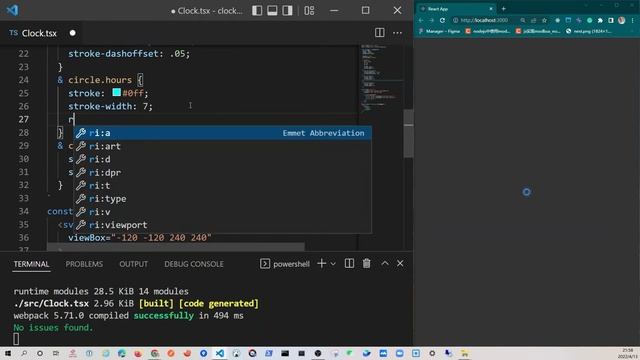Image resolution: width=640 pixels, height=360 pixels.
Task: Click the share icon in address bar
Action: [x=533, y=20]
